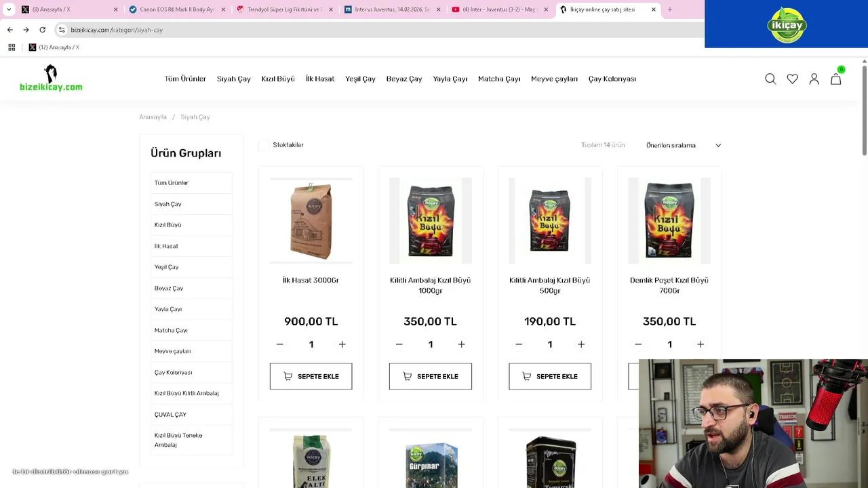Image resolution: width=868 pixels, height=488 pixels.
Task: Enable the Stoktakiler checkbox
Action: click(x=264, y=145)
